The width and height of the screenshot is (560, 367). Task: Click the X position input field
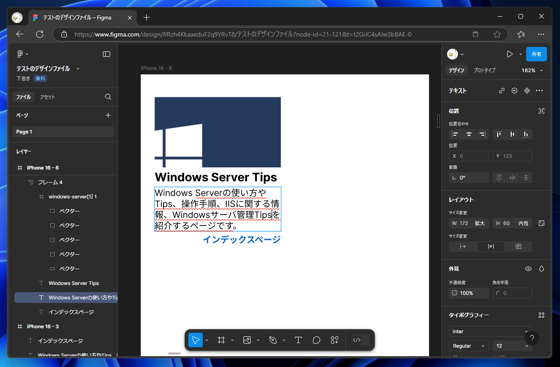coord(469,156)
